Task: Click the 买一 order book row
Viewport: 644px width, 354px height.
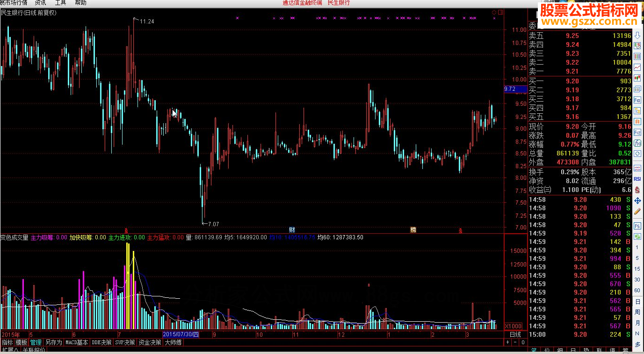Action: point(580,81)
